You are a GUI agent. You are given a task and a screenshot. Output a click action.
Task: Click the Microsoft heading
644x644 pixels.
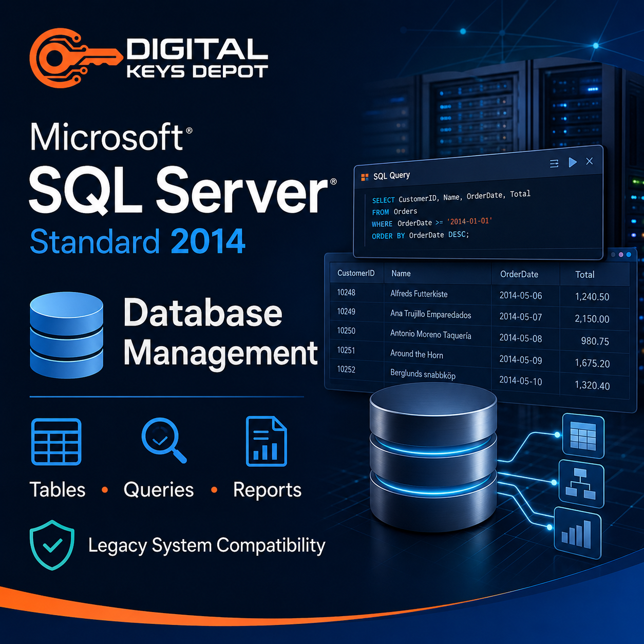tap(108, 137)
